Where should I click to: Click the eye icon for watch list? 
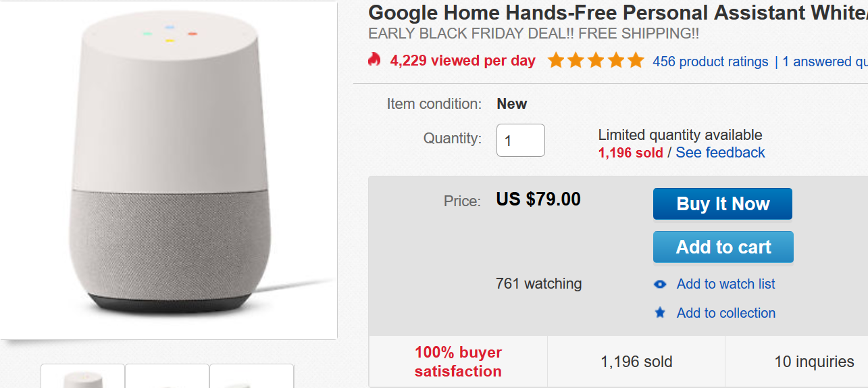(x=660, y=285)
